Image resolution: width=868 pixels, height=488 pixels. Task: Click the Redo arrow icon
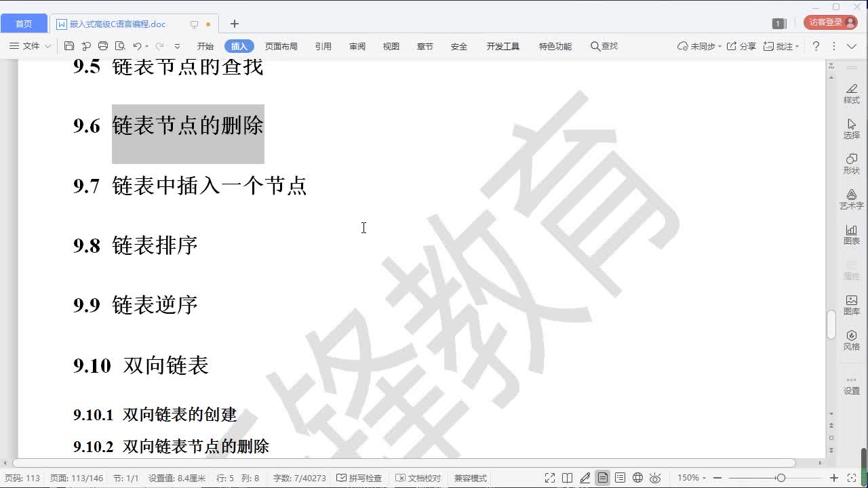coord(159,46)
